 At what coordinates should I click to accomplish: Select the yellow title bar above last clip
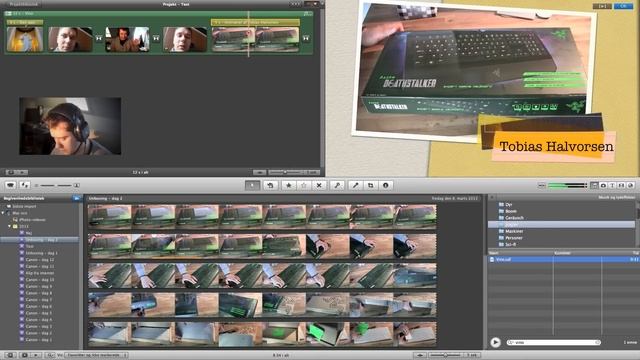255,22
